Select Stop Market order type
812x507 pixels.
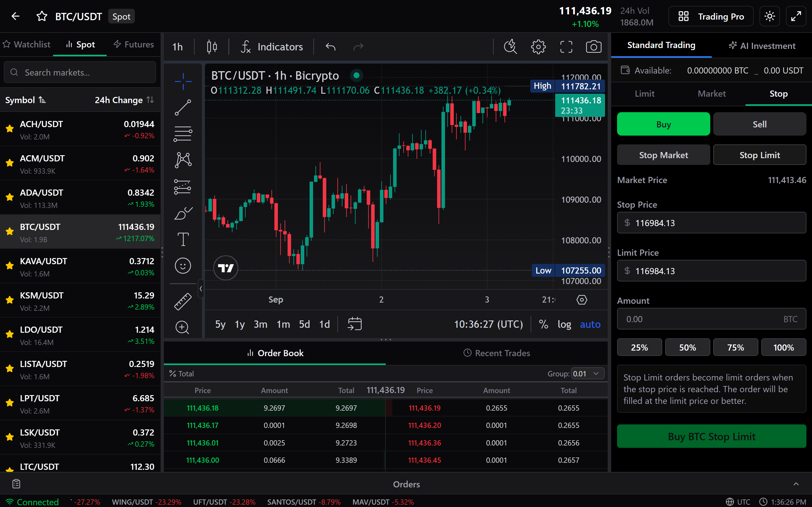pyautogui.click(x=663, y=155)
